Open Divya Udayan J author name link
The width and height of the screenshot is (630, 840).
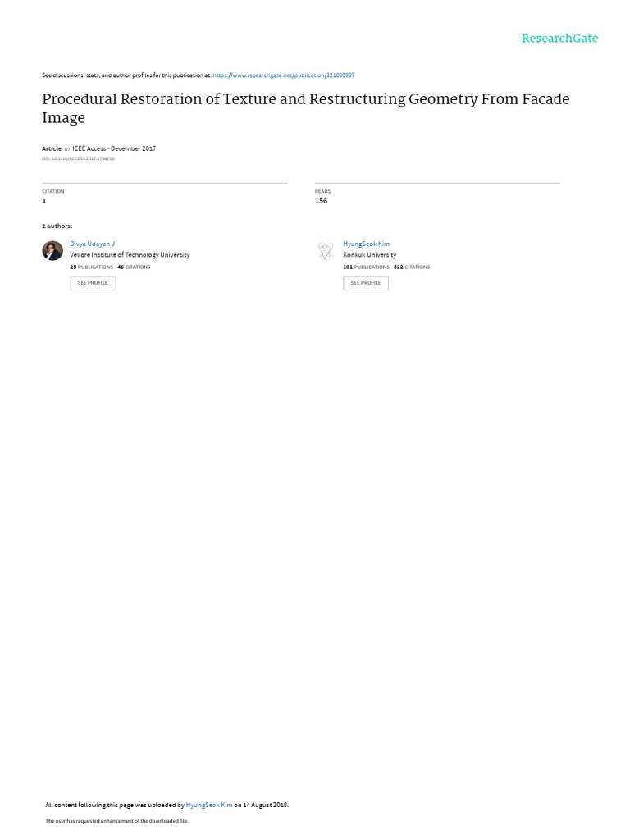92,244
